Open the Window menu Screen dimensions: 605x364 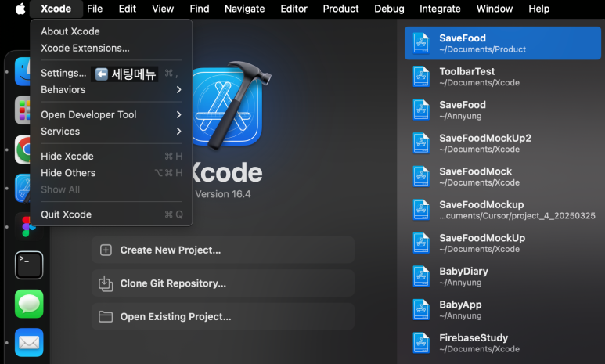tap(495, 9)
